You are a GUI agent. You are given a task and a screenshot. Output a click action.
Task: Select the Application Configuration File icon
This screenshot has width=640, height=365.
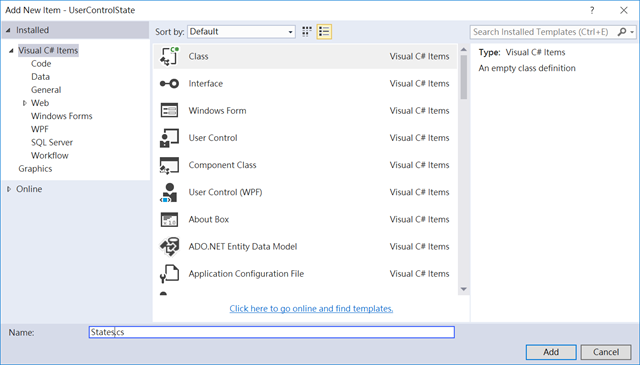point(169,274)
